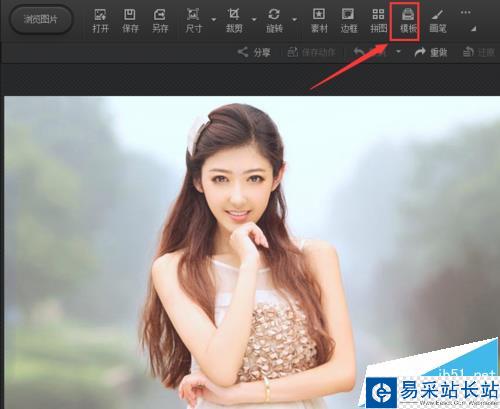This screenshot has height=409, width=500.
Task: Click the small triangle toolbar expander
Action: click(473, 29)
